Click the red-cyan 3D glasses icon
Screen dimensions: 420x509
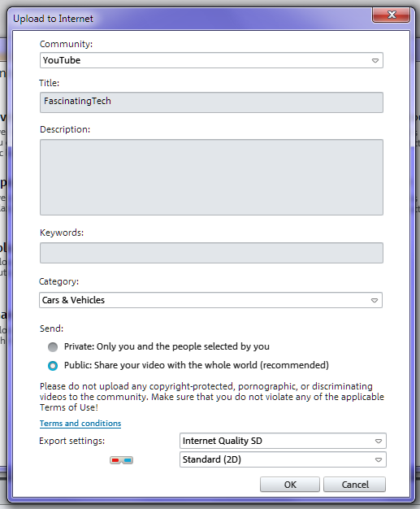[x=121, y=460]
